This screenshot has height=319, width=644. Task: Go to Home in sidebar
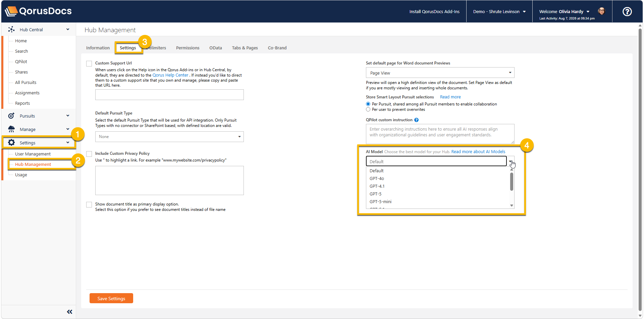(21, 41)
